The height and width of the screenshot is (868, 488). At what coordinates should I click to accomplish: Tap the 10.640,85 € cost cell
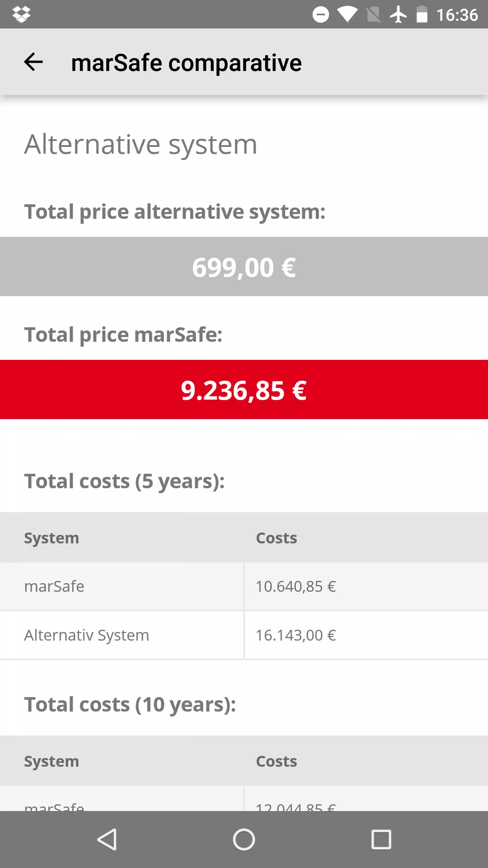[x=366, y=586]
